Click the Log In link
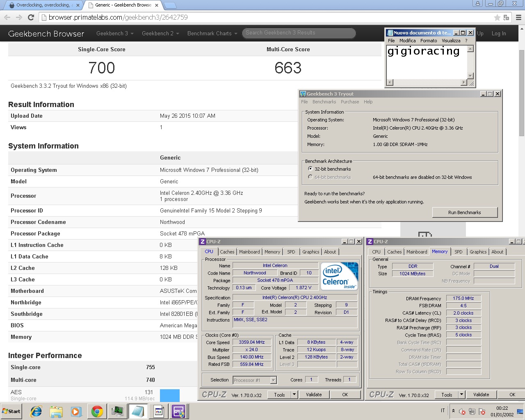This screenshot has width=525, height=420. click(499, 34)
